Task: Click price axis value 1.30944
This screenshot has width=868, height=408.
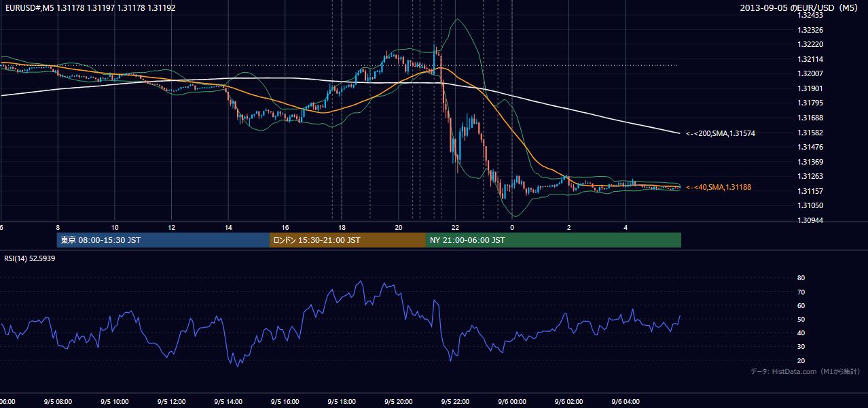Action: (x=810, y=220)
